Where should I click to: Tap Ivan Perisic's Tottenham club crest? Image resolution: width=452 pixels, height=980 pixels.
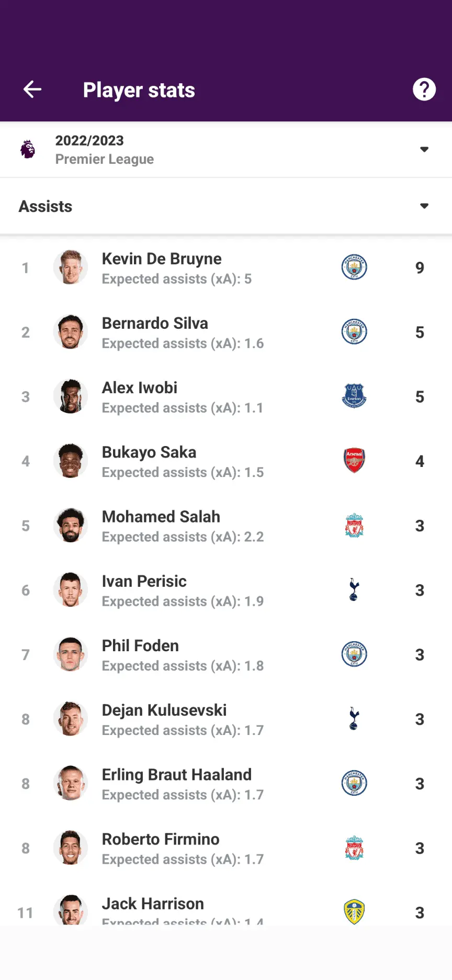pyautogui.click(x=354, y=590)
